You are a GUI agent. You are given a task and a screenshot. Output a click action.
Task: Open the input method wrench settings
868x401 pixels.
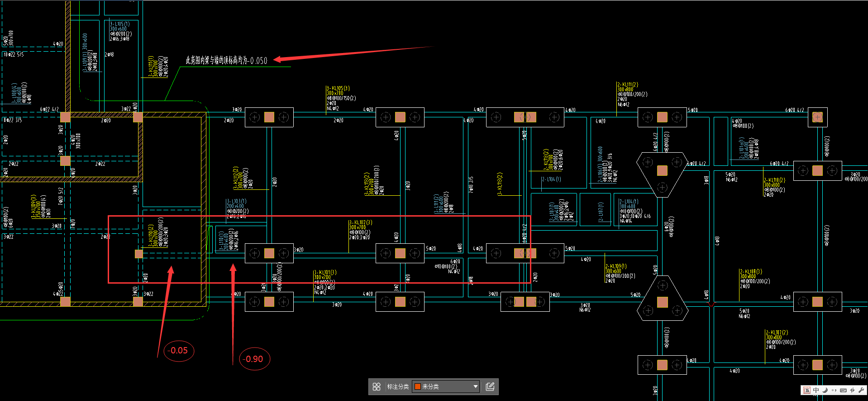[861, 390]
